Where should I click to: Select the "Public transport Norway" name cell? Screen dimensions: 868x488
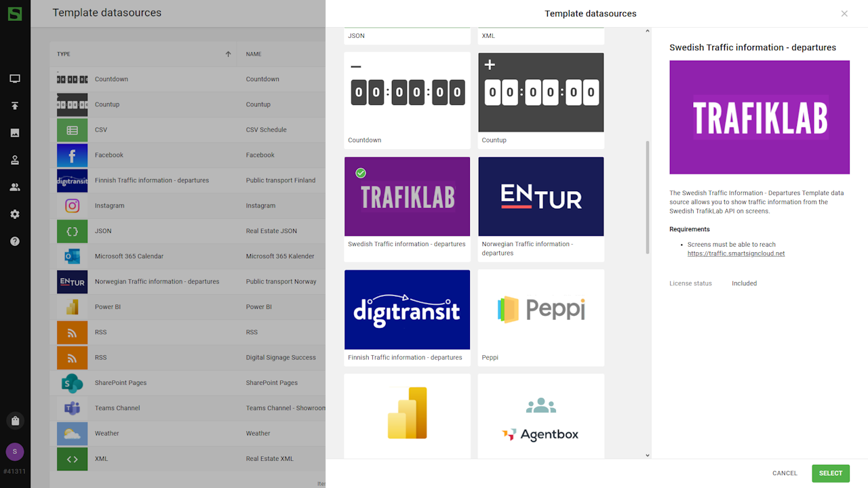(281, 282)
